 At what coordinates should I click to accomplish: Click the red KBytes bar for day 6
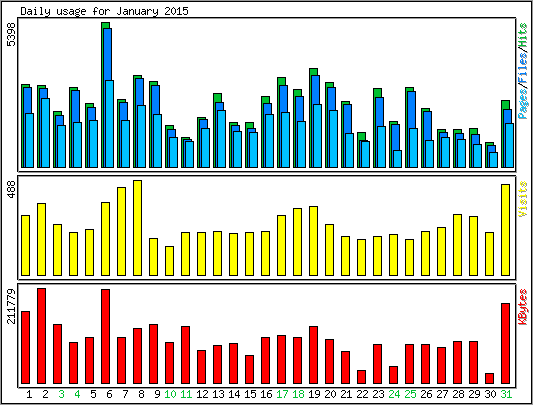click(105, 337)
